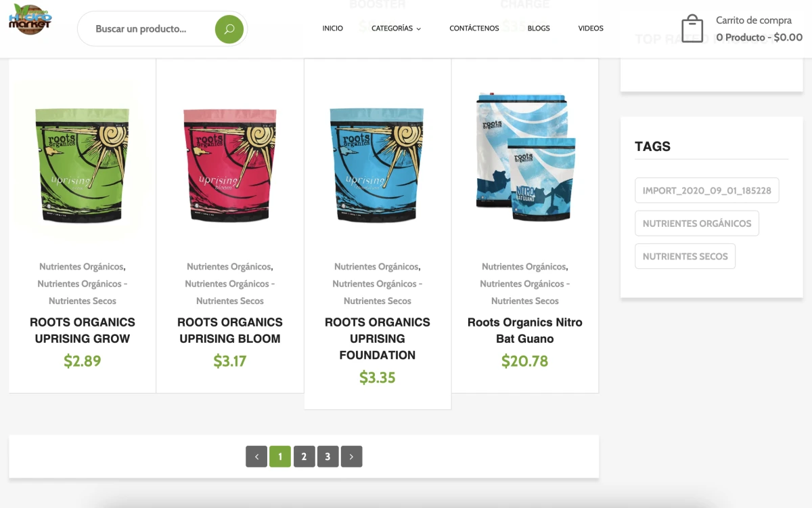
Task: Open Roots Organics Nitro Bat Guano title
Action: click(x=525, y=331)
